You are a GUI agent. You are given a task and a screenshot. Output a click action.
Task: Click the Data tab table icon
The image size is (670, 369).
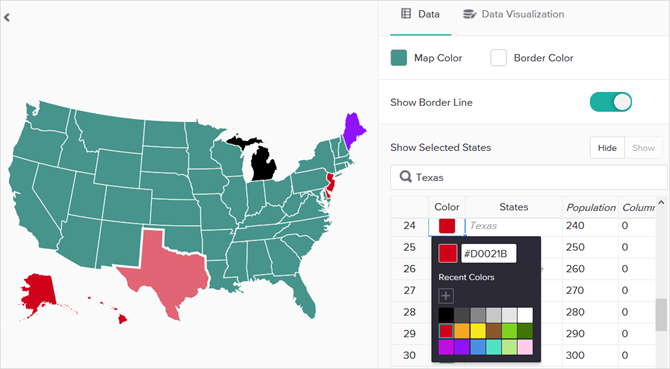point(406,14)
